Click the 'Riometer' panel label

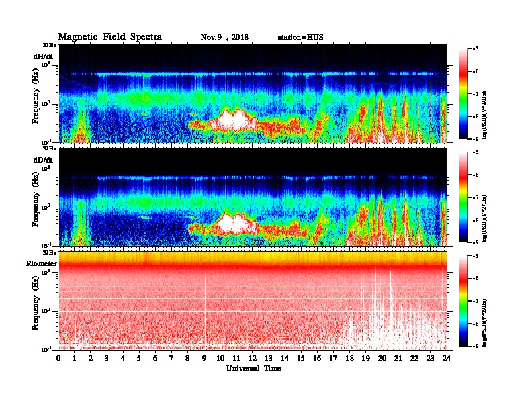[42, 263]
